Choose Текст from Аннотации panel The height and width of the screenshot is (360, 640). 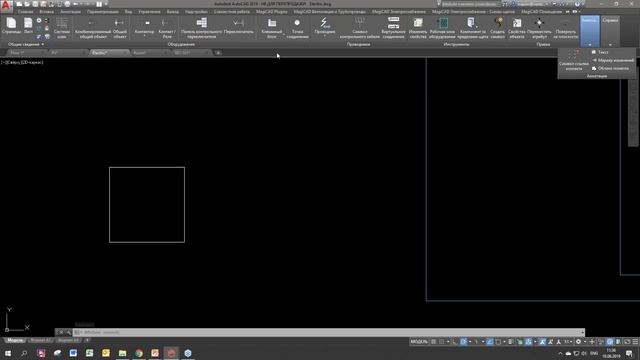coord(600,52)
